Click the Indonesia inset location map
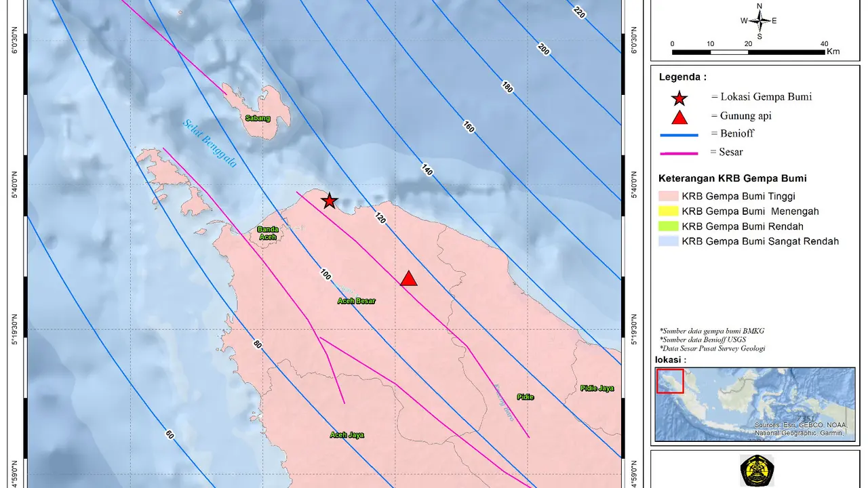868x488 pixels. pyautogui.click(x=755, y=405)
